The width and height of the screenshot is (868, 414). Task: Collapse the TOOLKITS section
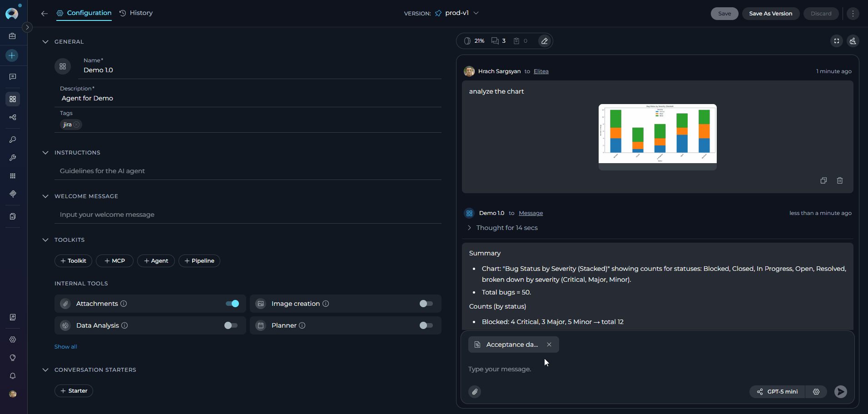[45, 240]
